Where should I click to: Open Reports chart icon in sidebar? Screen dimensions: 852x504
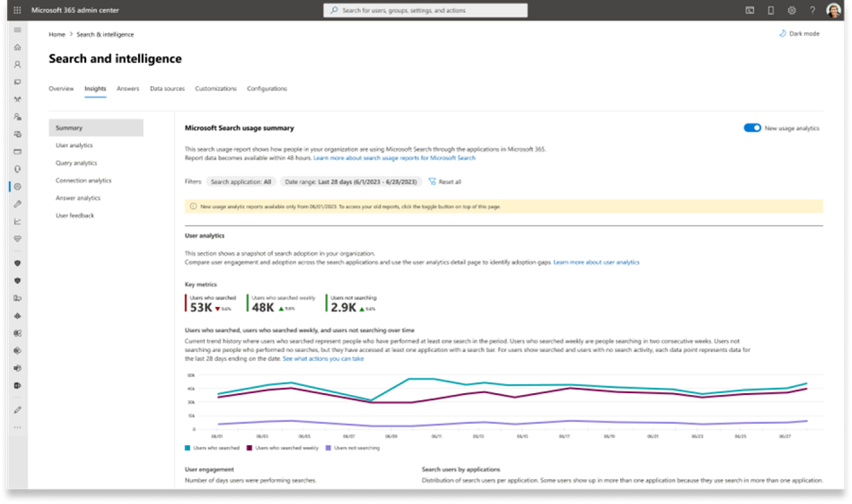pos(17,222)
